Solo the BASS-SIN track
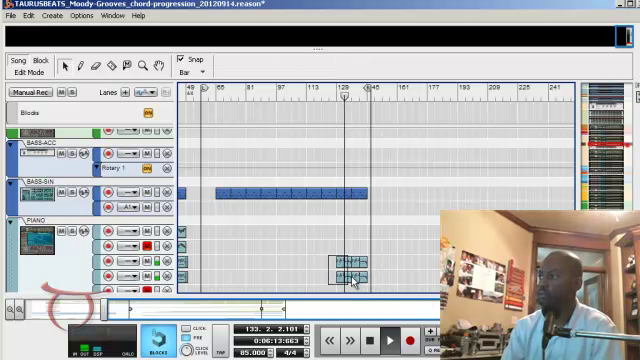Screen dimensions: 640x360 [72, 192]
